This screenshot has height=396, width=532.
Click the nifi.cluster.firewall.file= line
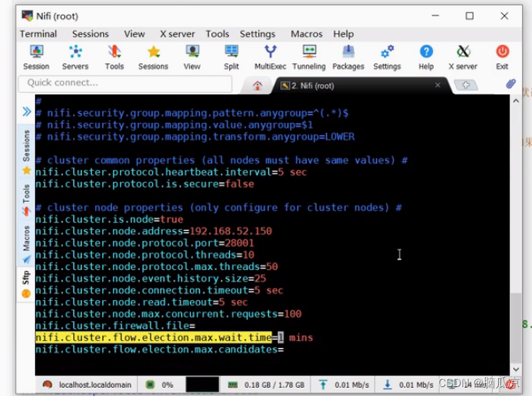[115, 326]
